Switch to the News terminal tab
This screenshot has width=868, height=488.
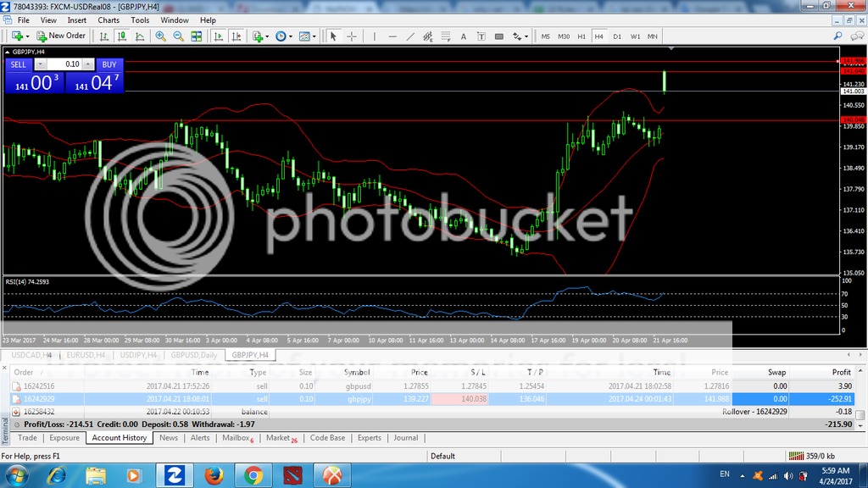(169, 438)
